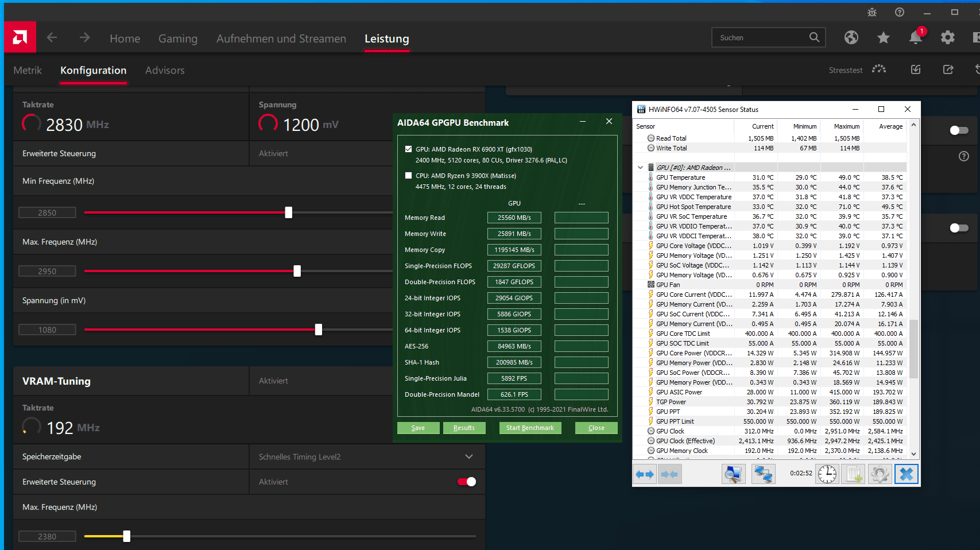Adjust the Spannung (in mV) slider handle
The width and height of the screenshot is (980, 550).
319,330
